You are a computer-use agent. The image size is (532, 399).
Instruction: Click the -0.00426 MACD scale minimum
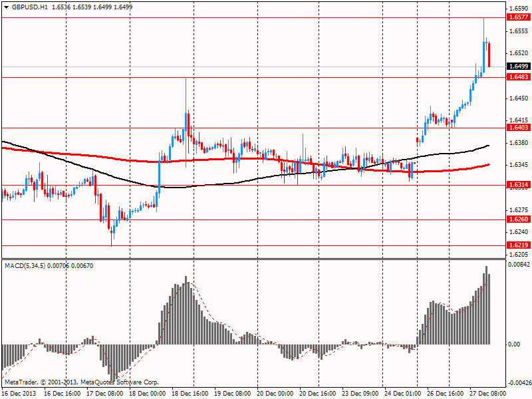(x=519, y=383)
